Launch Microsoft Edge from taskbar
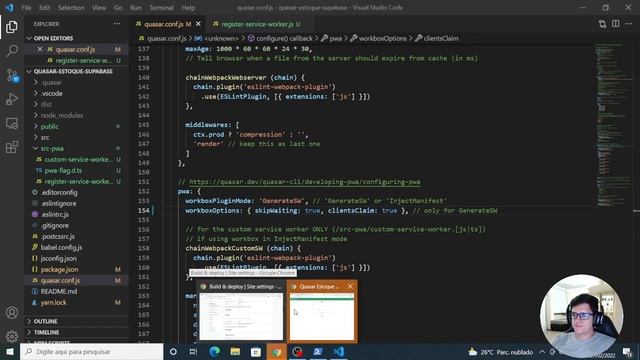Viewport: 640px width, 360px height. 214,351
